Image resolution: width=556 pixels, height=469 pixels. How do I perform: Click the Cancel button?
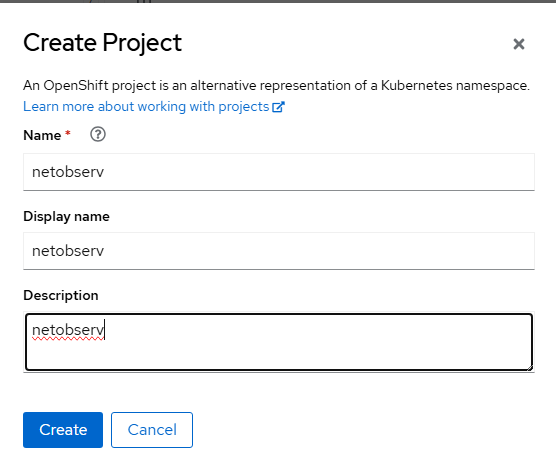point(152,430)
